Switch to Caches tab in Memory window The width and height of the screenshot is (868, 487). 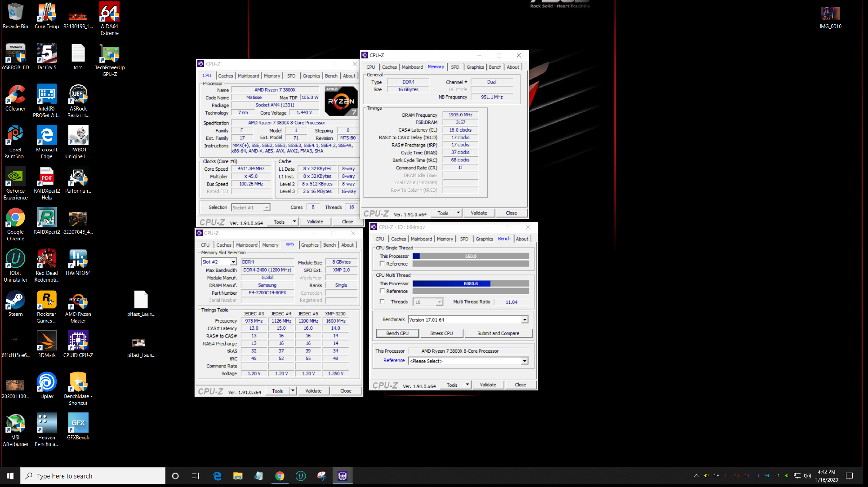point(389,67)
